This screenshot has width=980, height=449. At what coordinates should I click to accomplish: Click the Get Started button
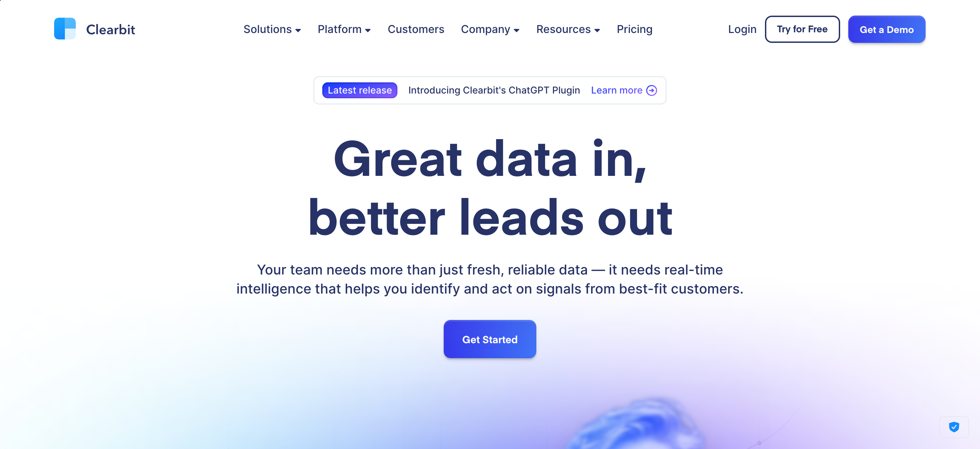[490, 340]
